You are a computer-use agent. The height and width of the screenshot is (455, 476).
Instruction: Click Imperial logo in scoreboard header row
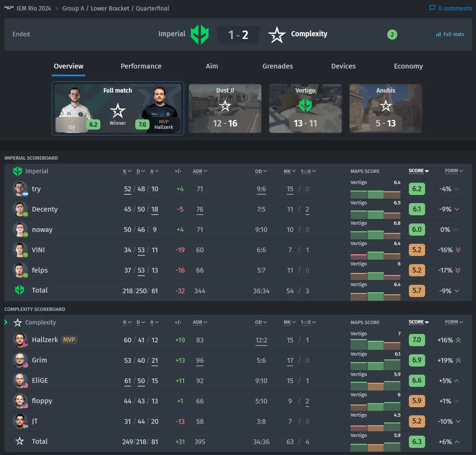pyautogui.click(x=18, y=171)
